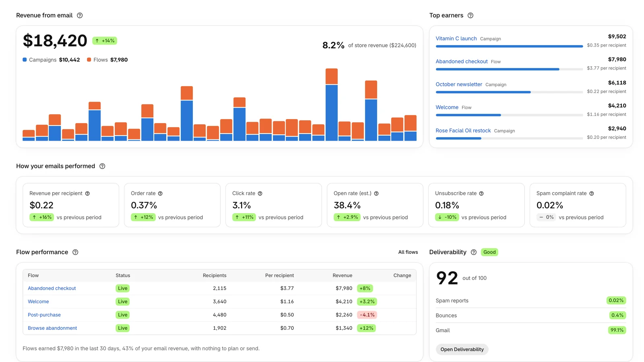Click the -4.1% change badge
644x362 pixels.
(367, 315)
